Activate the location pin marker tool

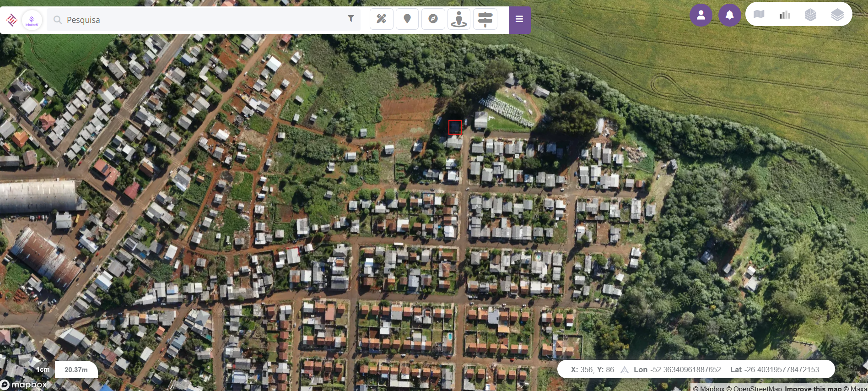click(407, 19)
